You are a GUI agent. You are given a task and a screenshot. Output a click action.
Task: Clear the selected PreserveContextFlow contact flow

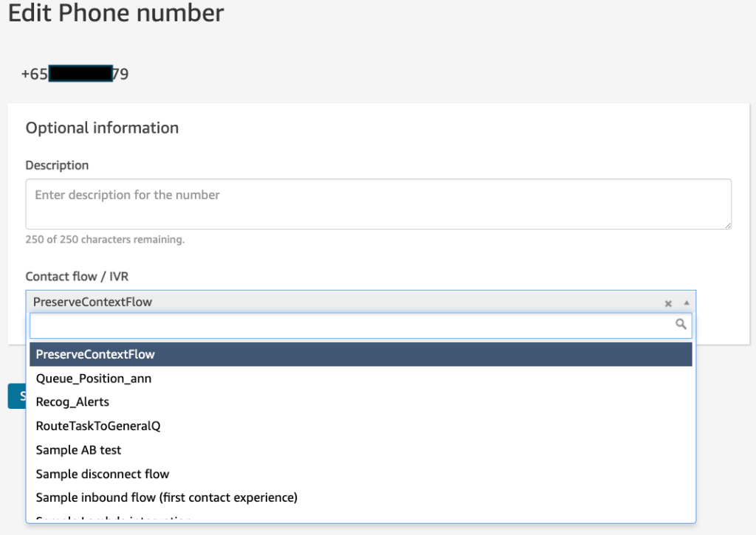(x=668, y=303)
